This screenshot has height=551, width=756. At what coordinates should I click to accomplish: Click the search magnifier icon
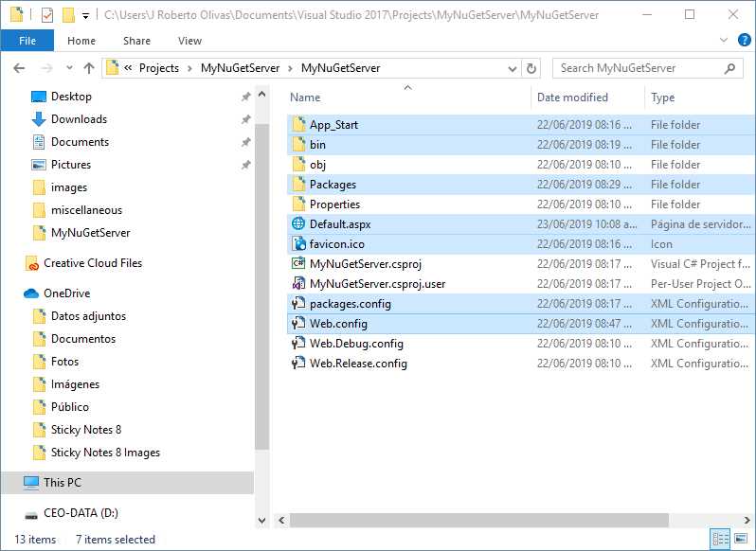(x=729, y=68)
